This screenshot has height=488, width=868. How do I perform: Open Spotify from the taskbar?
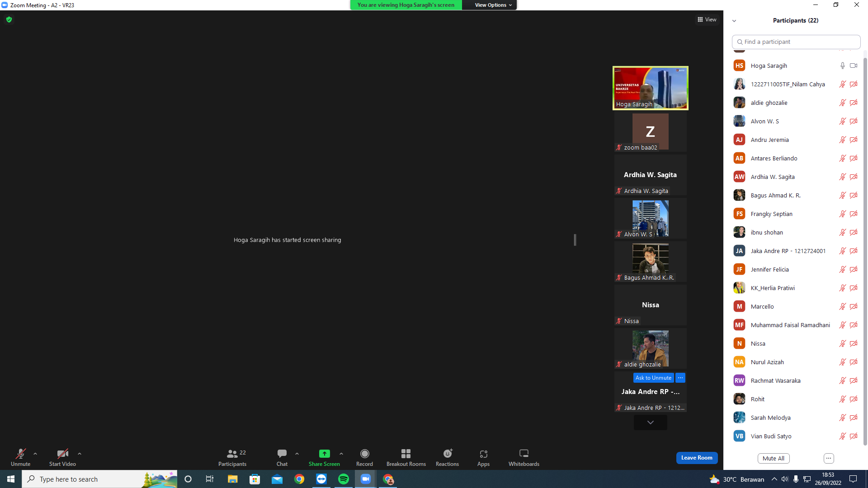click(x=344, y=479)
